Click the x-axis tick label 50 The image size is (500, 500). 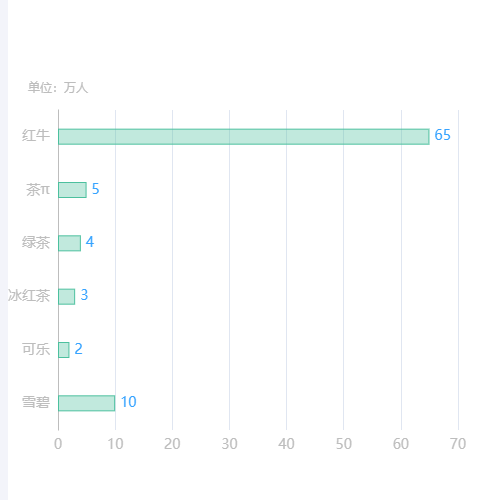tap(344, 444)
